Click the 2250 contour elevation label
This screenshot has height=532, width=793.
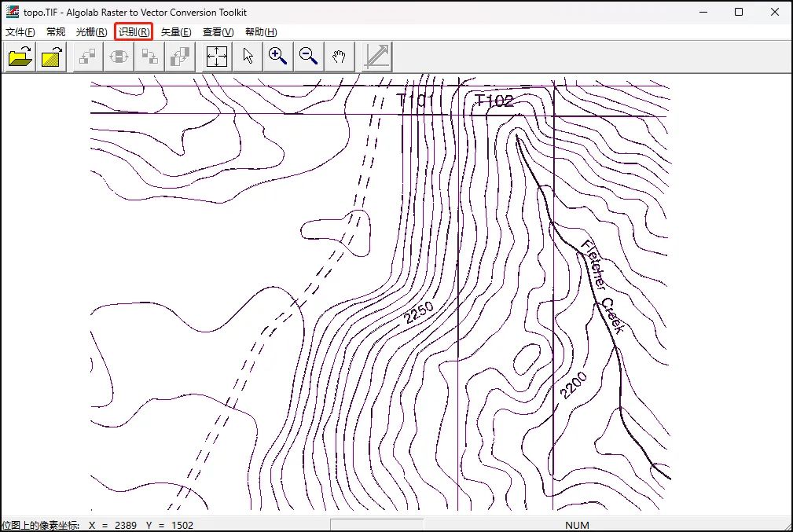419,312
